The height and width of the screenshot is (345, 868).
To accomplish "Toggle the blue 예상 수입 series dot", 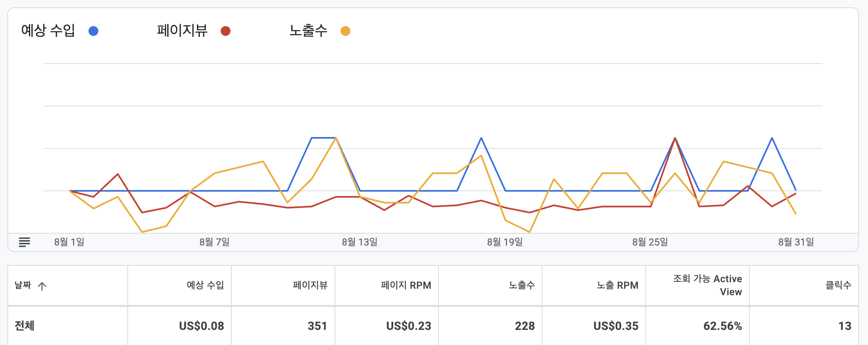I will [93, 31].
